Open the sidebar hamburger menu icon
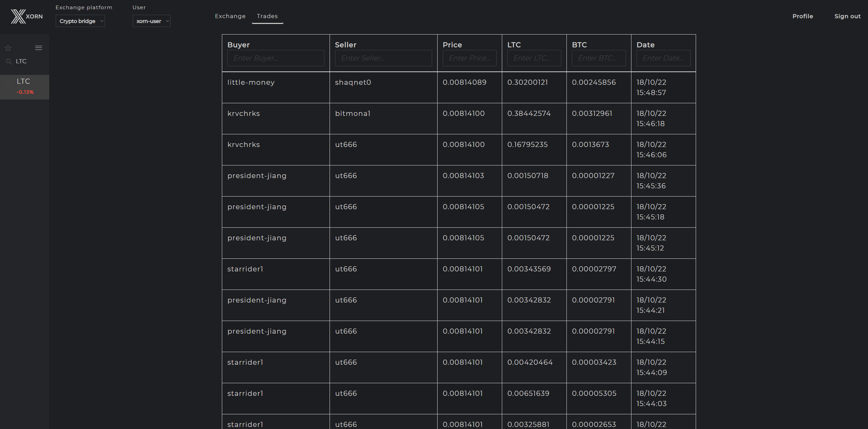Image resolution: width=868 pixels, height=429 pixels. click(x=39, y=48)
